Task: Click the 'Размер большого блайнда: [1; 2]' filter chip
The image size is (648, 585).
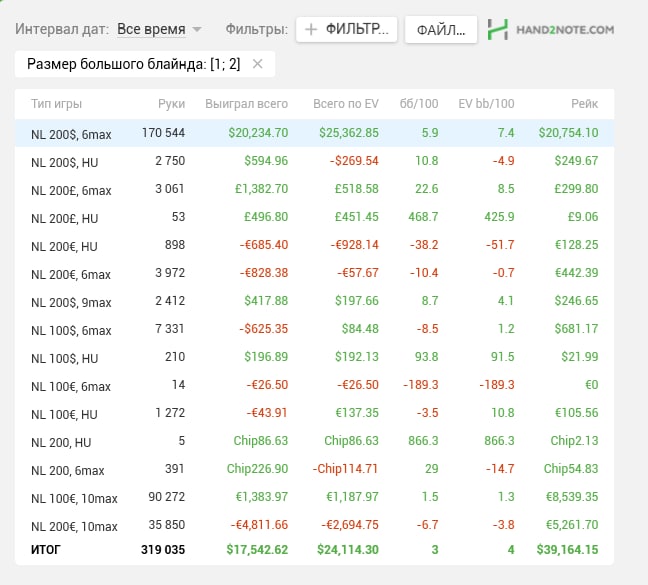Action: [134, 64]
